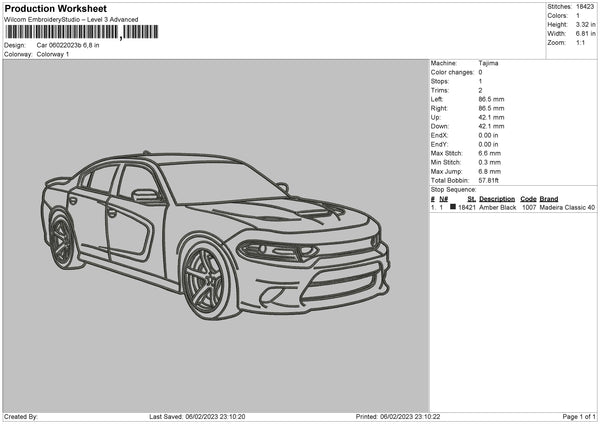Select the Description column header

coord(497,198)
